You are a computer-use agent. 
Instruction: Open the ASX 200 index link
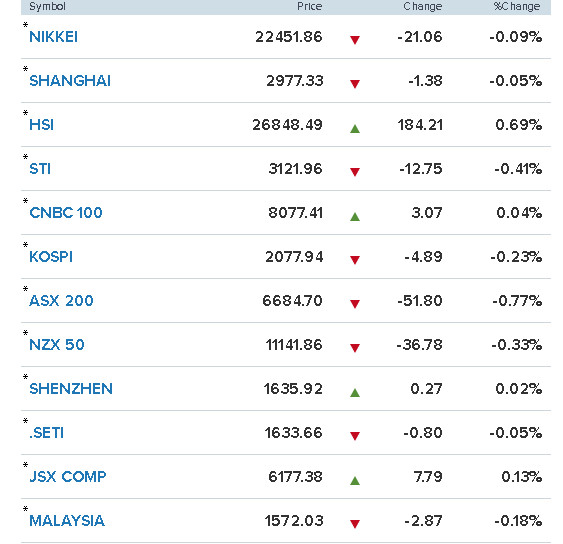pos(61,301)
